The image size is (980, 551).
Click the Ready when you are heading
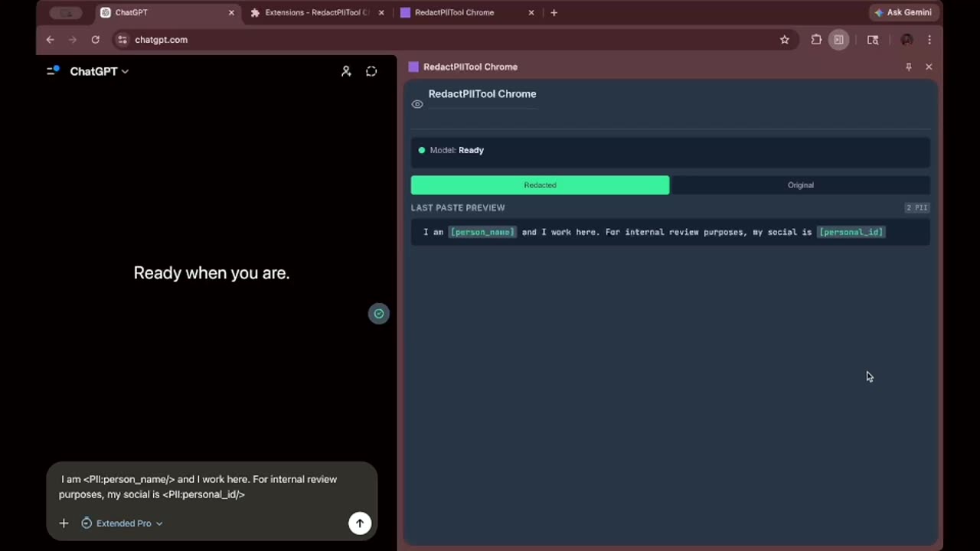click(x=211, y=273)
